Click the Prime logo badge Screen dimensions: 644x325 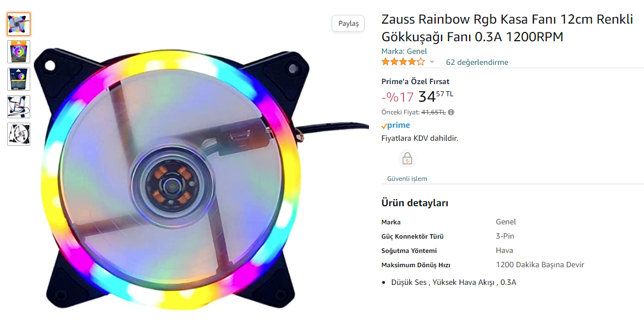[x=395, y=125]
